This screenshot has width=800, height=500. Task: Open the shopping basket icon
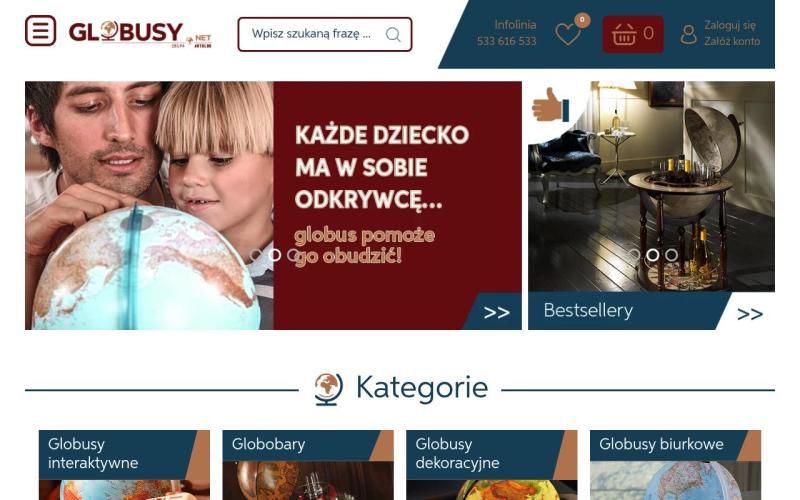pyautogui.click(x=624, y=34)
